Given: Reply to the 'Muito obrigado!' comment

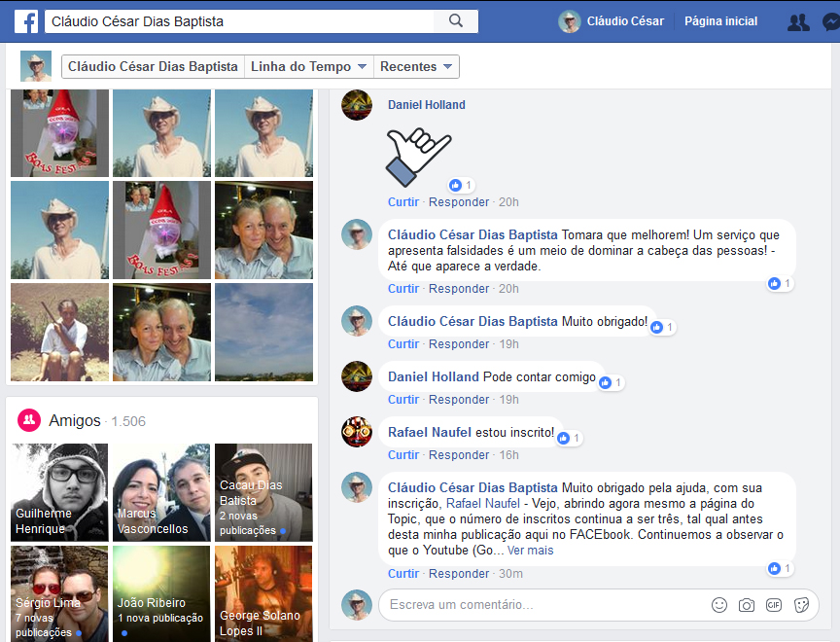Looking at the screenshot, I should (459, 344).
